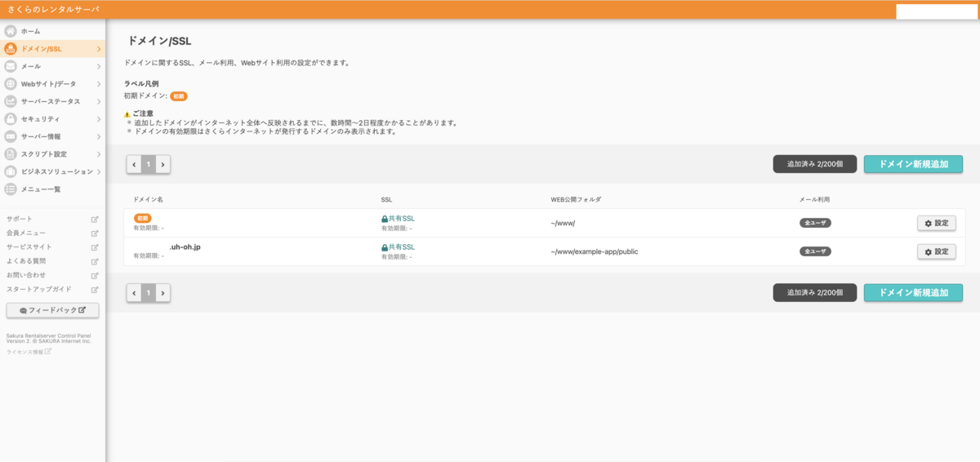
Task: Click the メニュー一覧 list icon
Action: click(11, 189)
